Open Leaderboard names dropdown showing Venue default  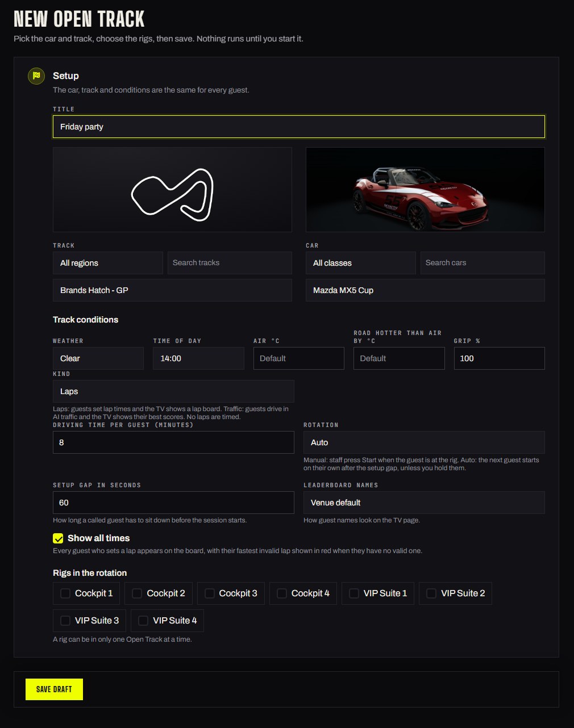(424, 503)
